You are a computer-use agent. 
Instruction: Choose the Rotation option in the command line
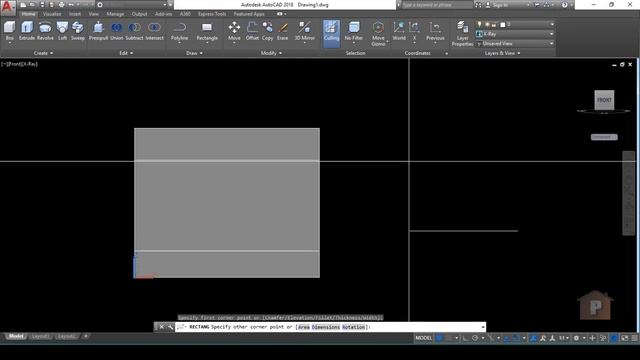click(x=353, y=327)
